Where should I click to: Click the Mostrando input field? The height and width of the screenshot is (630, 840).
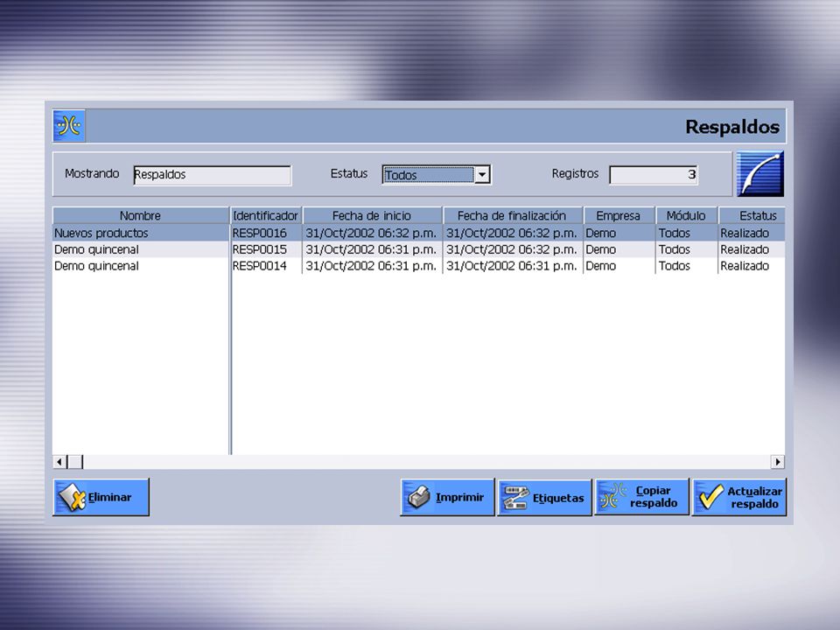point(212,175)
